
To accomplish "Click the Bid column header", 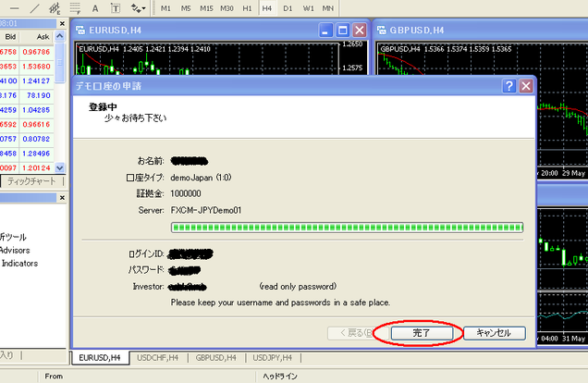I will tap(9, 36).
